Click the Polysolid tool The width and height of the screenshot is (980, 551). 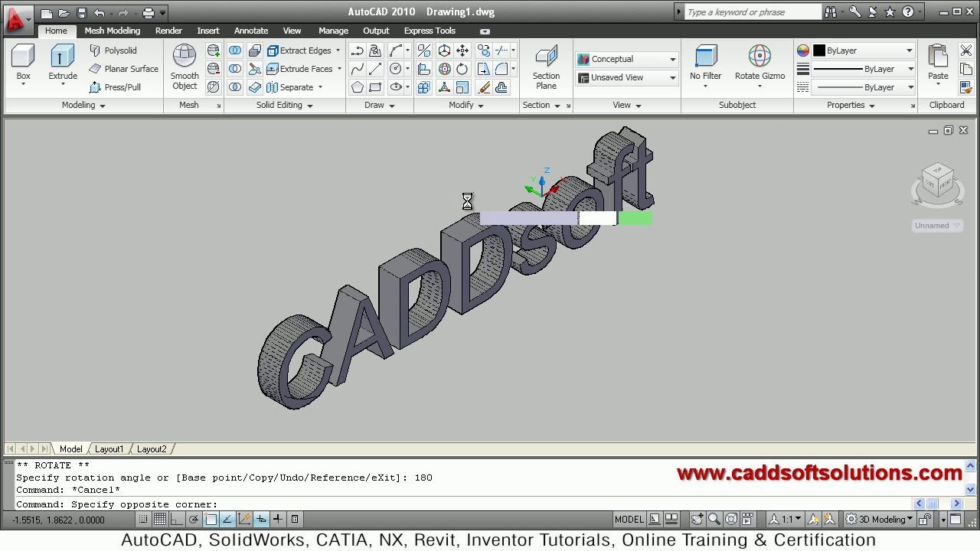coord(113,51)
